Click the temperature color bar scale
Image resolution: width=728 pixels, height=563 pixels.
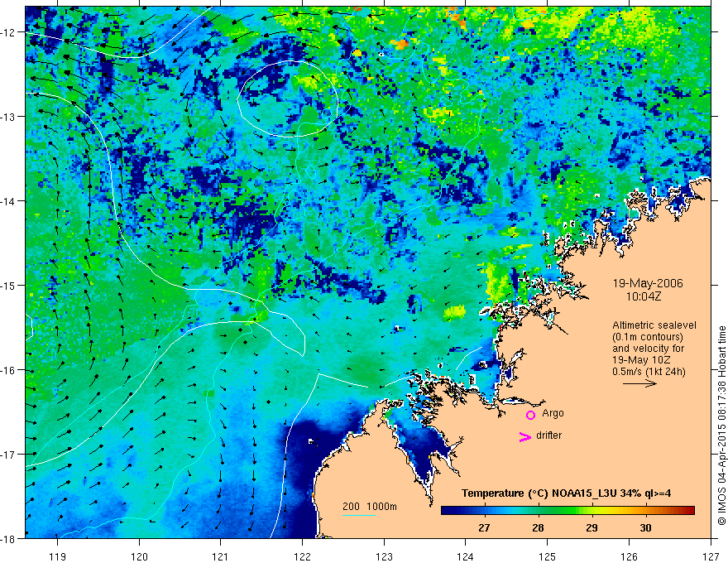[568, 511]
